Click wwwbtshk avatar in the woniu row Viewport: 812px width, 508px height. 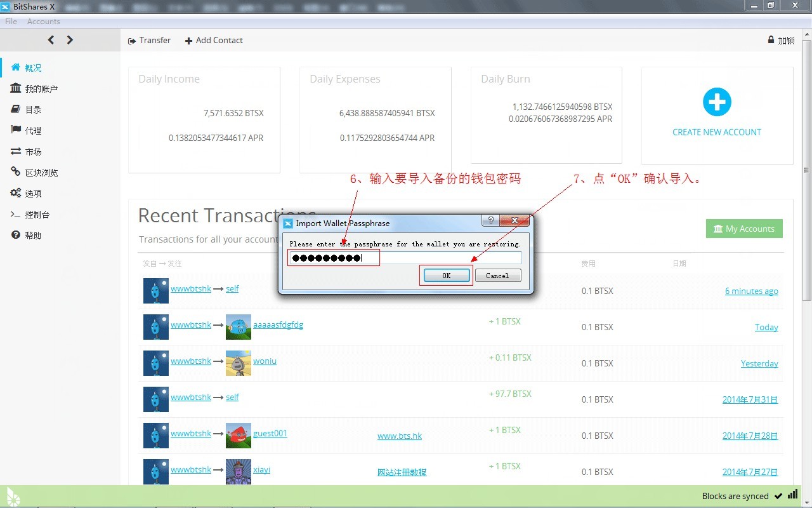pyautogui.click(x=156, y=363)
